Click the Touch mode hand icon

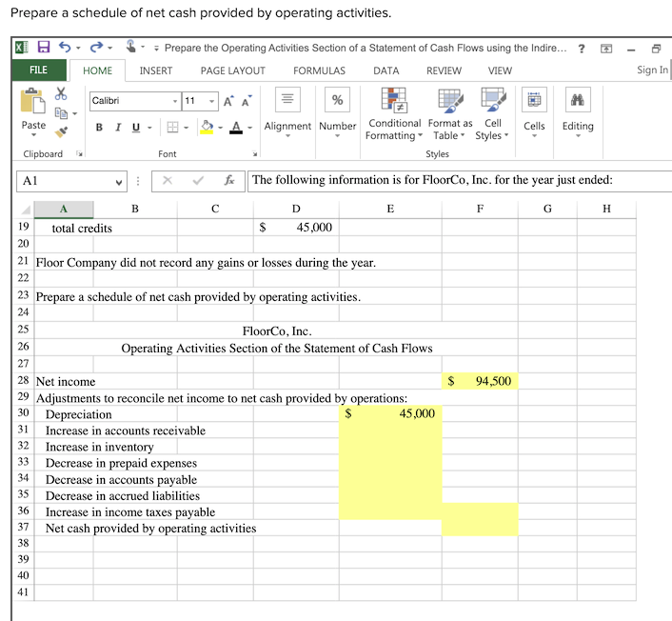tap(130, 46)
